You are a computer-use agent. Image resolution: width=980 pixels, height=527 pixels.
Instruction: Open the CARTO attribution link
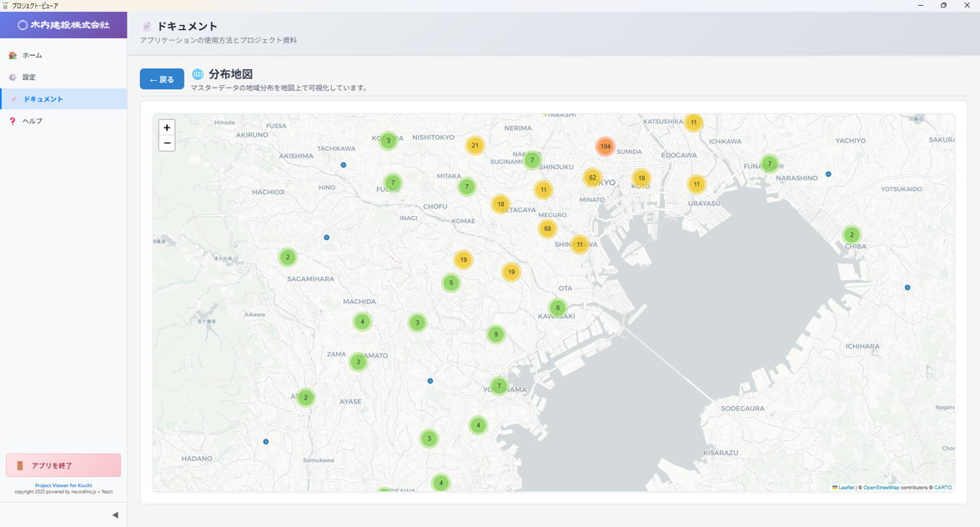942,488
